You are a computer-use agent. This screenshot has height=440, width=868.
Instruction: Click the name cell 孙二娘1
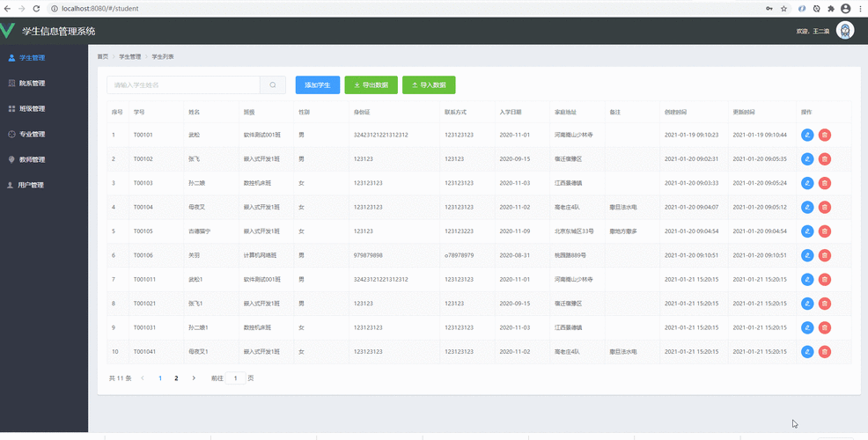click(198, 327)
